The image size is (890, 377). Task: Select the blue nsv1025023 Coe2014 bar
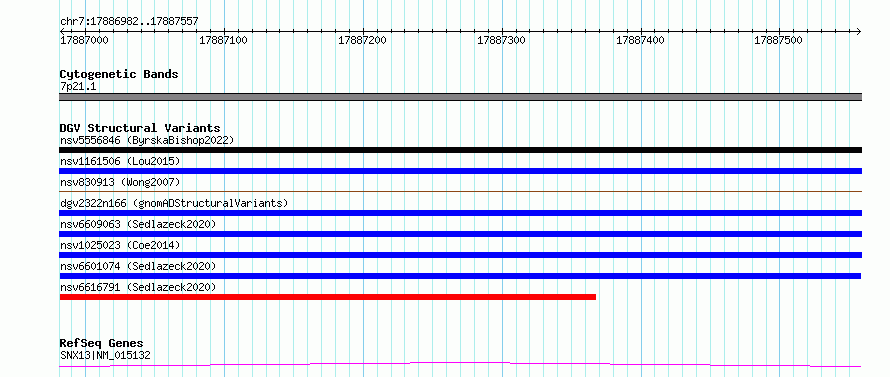(460, 255)
